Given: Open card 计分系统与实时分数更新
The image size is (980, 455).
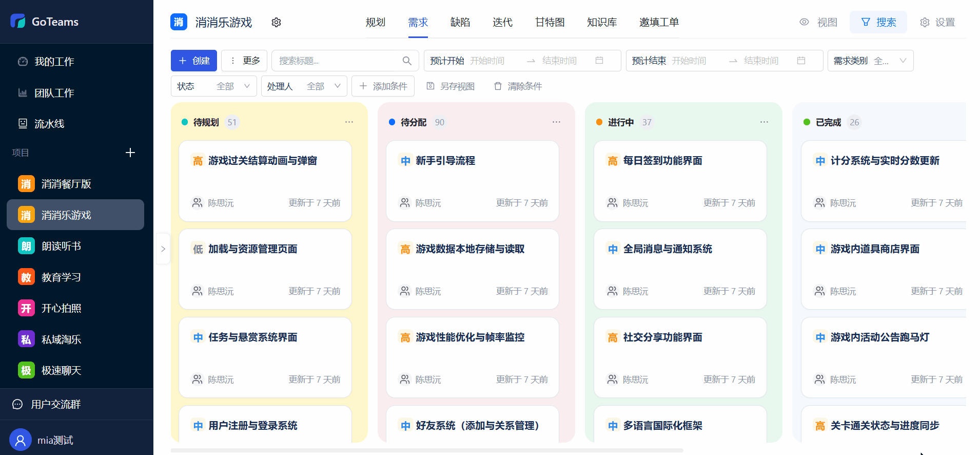Looking at the screenshot, I should pos(884,181).
